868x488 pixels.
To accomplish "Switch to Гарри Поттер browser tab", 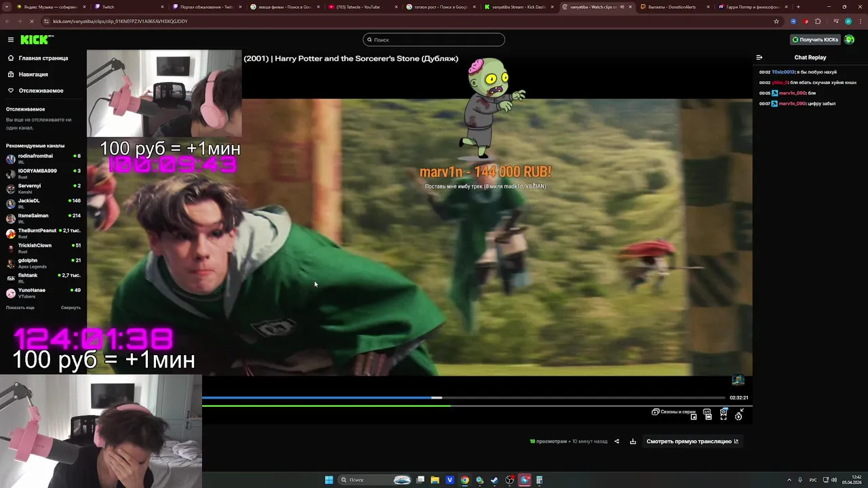I will coord(751,7).
